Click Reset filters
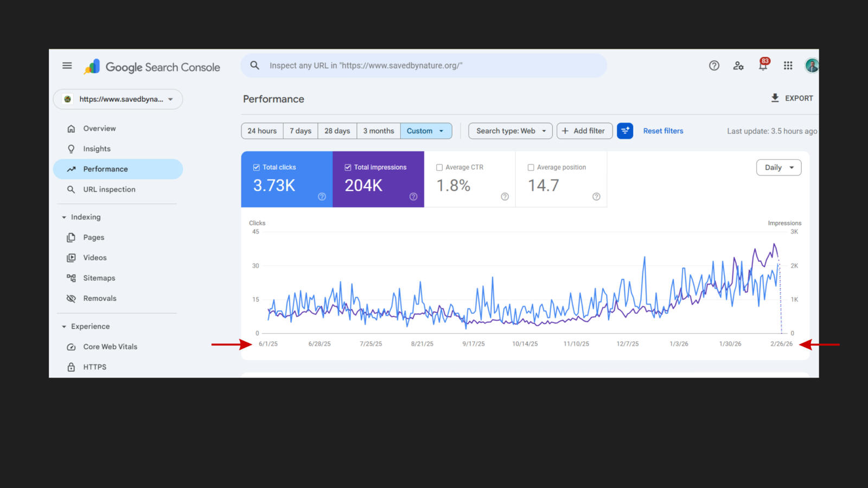This screenshot has height=488, width=868. tap(663, 131)
